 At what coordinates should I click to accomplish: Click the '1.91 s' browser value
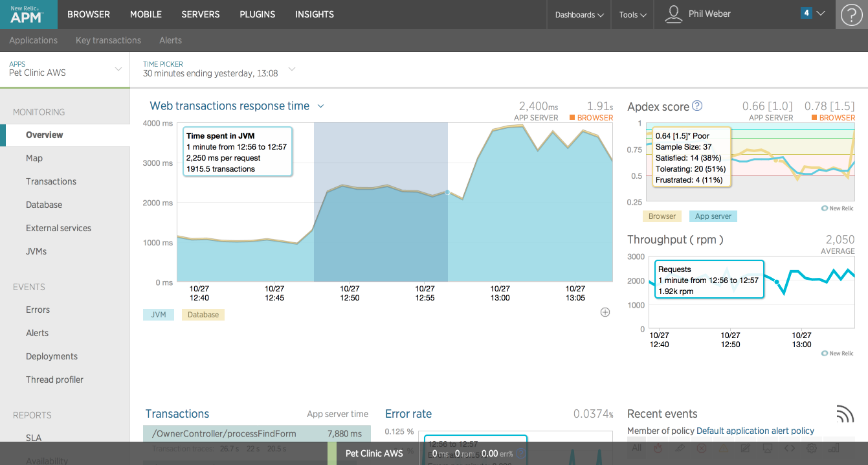pos(600,106)
